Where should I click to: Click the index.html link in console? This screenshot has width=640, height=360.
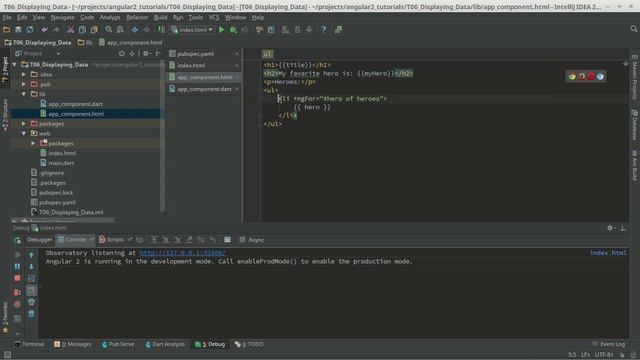[608, 253]
